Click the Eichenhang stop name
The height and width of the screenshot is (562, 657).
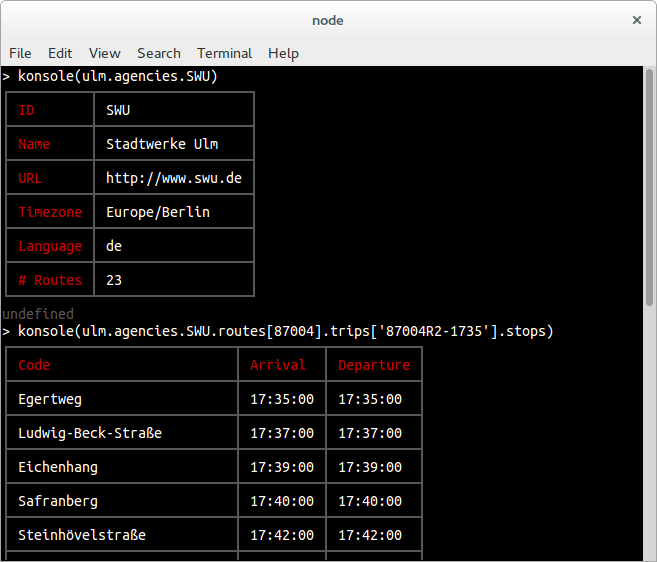click(58, 467)
